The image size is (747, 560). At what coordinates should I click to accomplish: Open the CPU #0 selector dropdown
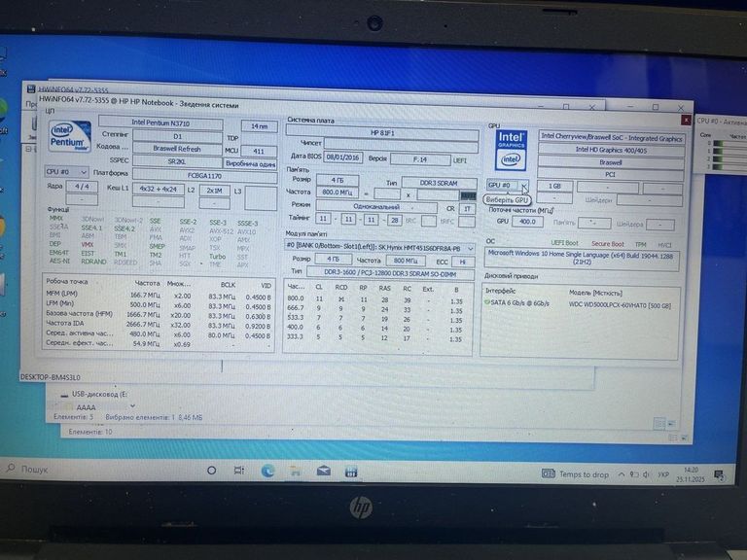point(66,171)
